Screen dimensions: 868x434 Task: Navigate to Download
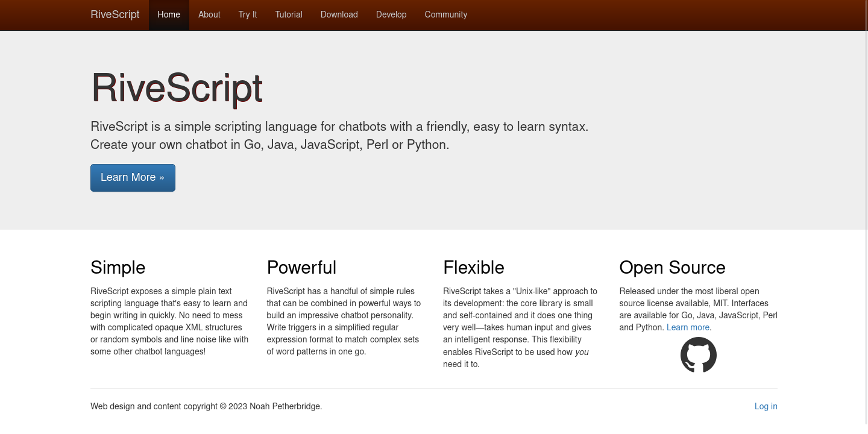click(339, 14)
